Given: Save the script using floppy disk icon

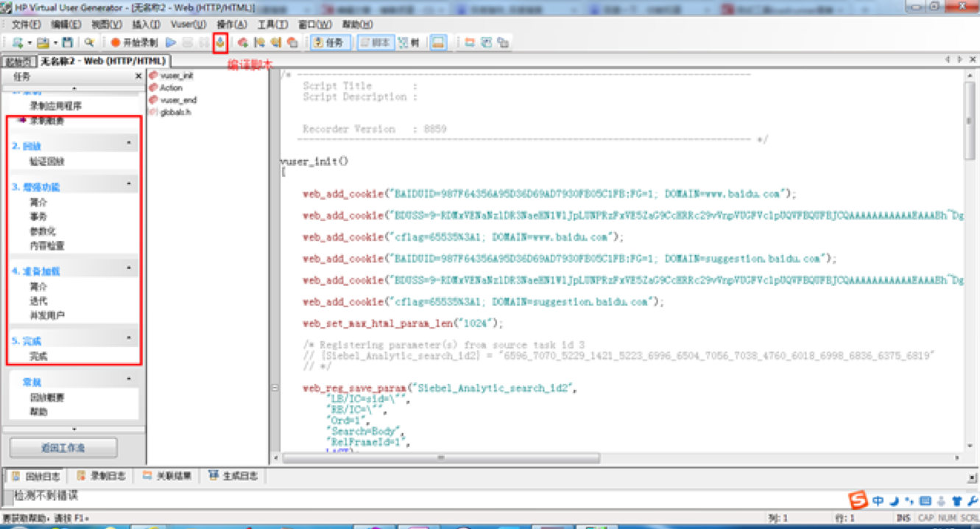Looking at the screenshot, I should 68,43.
